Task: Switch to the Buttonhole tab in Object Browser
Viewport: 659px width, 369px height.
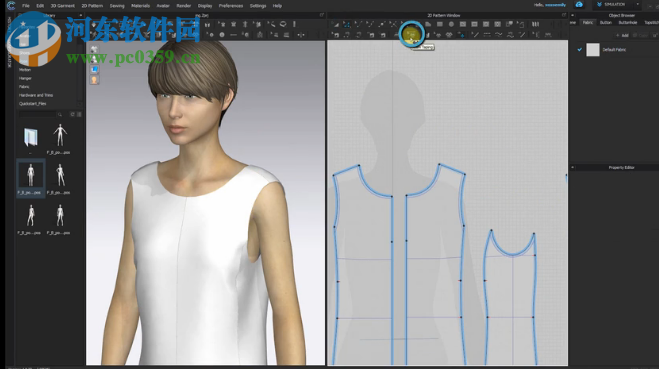Action: pos(628,23)
